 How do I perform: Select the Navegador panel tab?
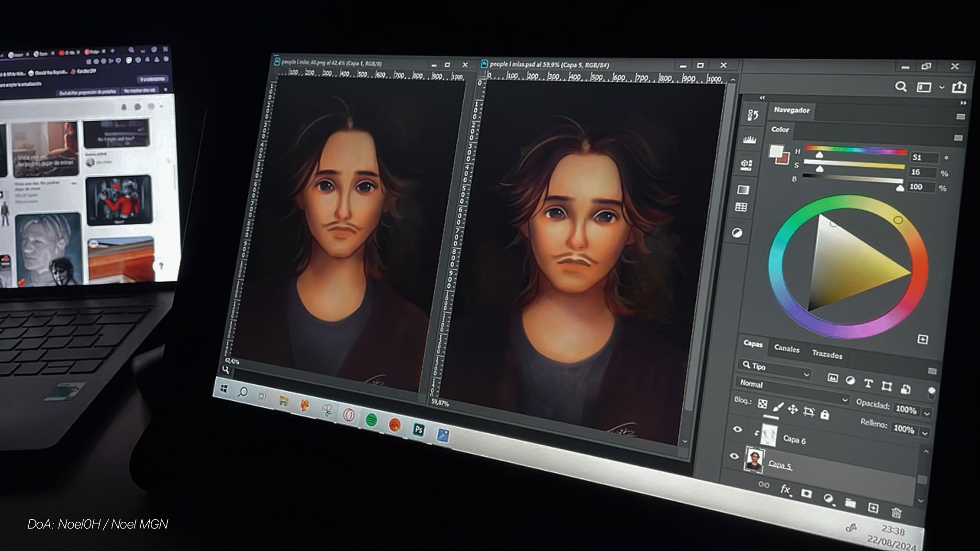coord(791,110)
